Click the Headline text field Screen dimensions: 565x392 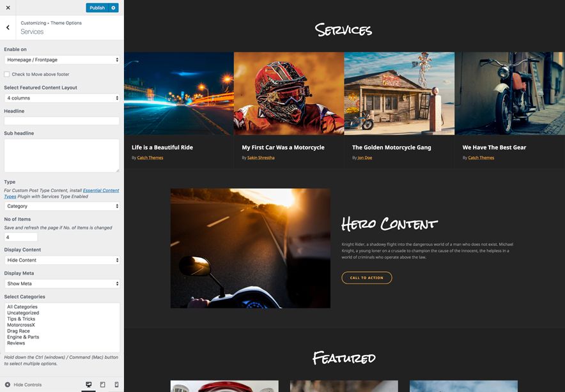[x=61, y=121]
